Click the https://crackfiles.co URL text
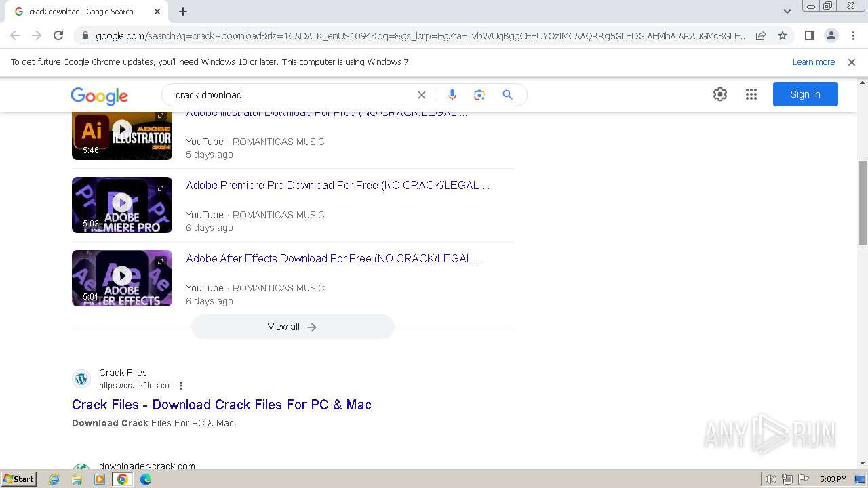The width and height of the screenshot is (868, 488). click(134, 386)
